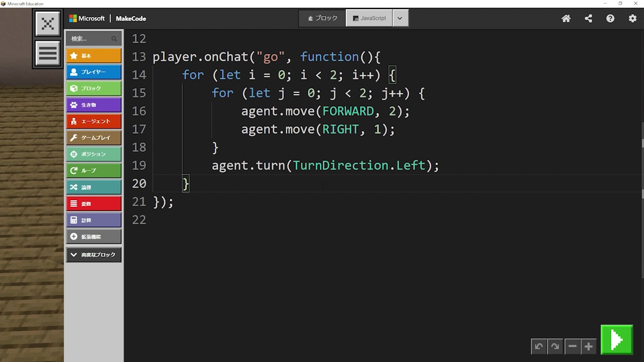Select the JavaScript editor view

[369, 18]
